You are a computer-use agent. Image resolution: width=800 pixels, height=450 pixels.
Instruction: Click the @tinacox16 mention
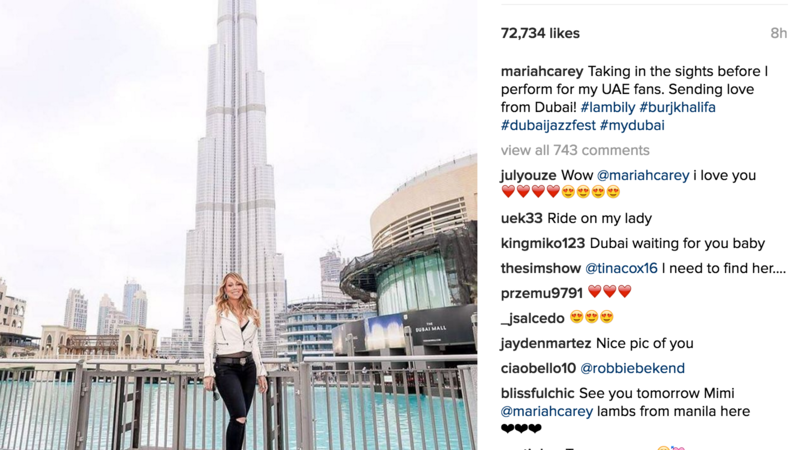621,268
